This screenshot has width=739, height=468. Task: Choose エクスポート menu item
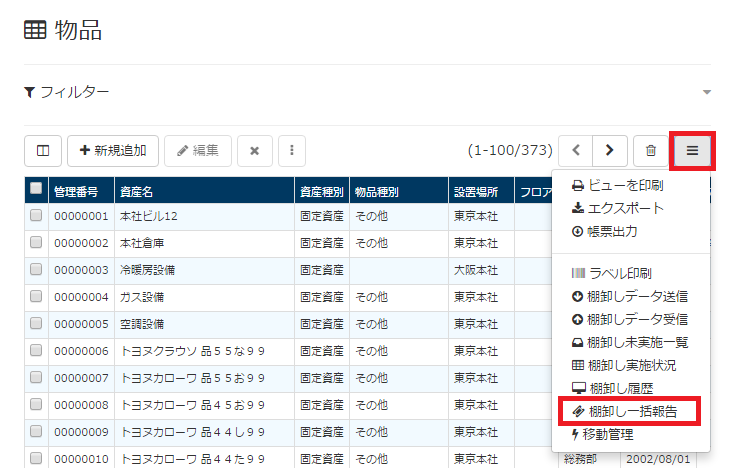tap(617, 208)
